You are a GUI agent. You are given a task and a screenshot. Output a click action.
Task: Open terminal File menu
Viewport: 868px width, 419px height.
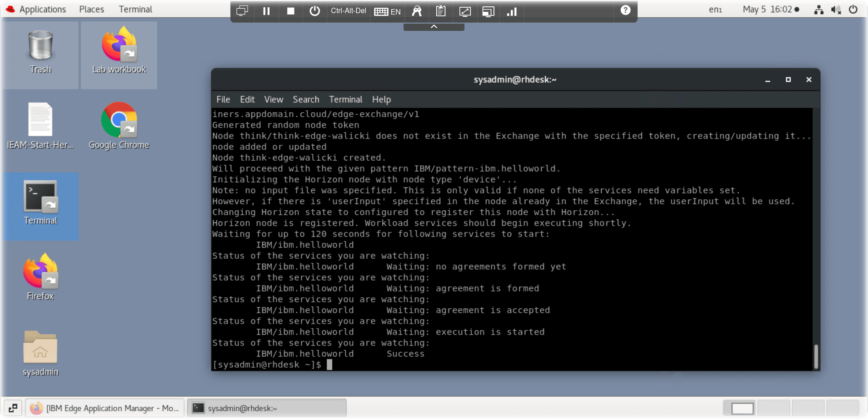pyautogui.click(x=223, y=99)
